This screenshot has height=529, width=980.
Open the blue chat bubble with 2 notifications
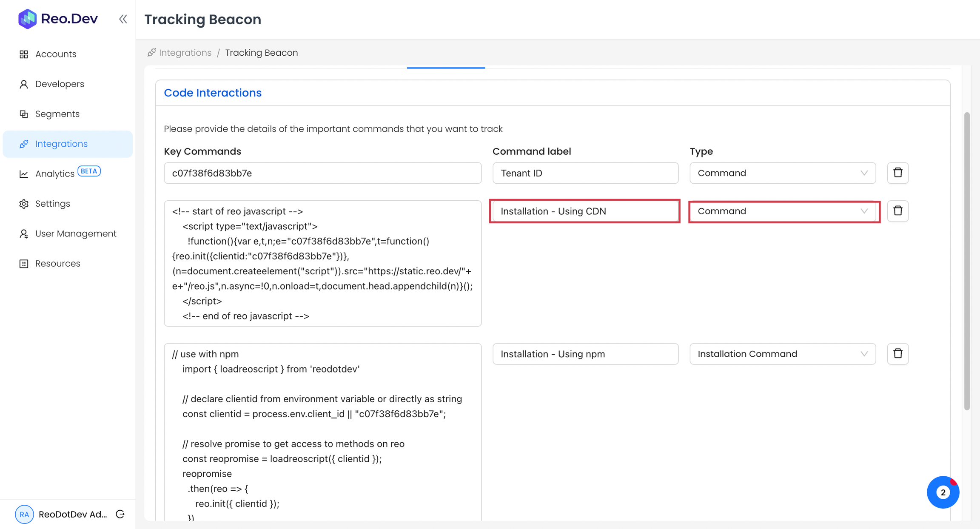click(943, 492)
